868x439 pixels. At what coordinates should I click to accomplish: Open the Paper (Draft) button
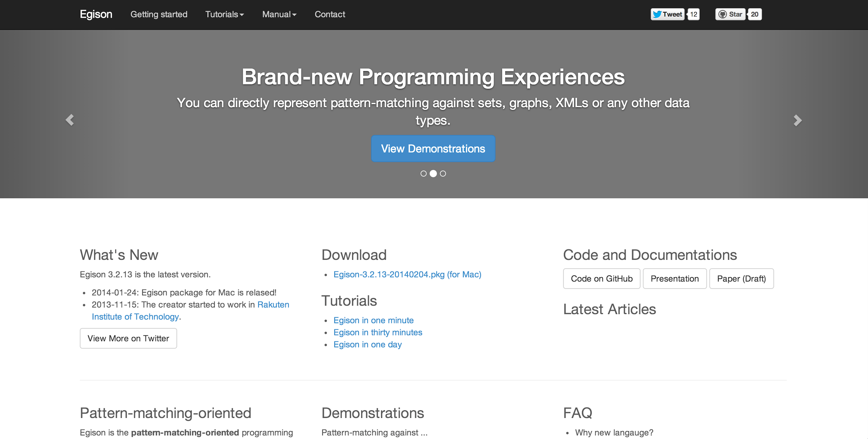tap(741, 279)
